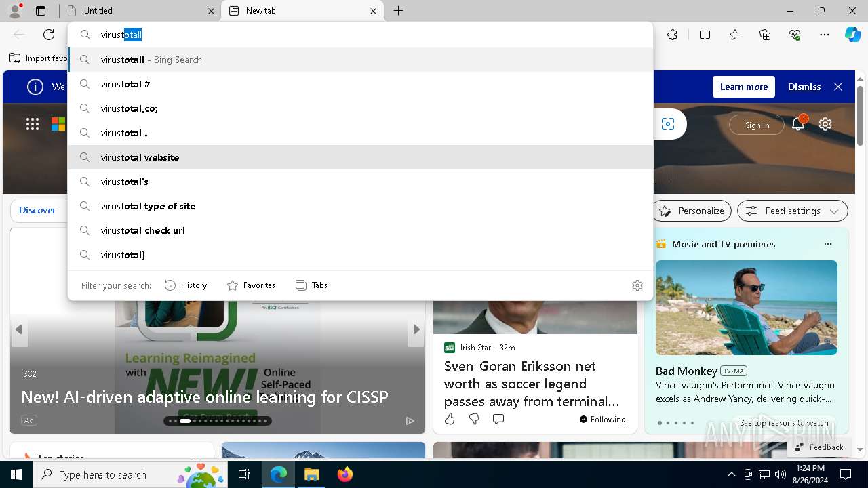Open search suggestion settings gear icon
868x488 pixels.
tap(637, 285)
